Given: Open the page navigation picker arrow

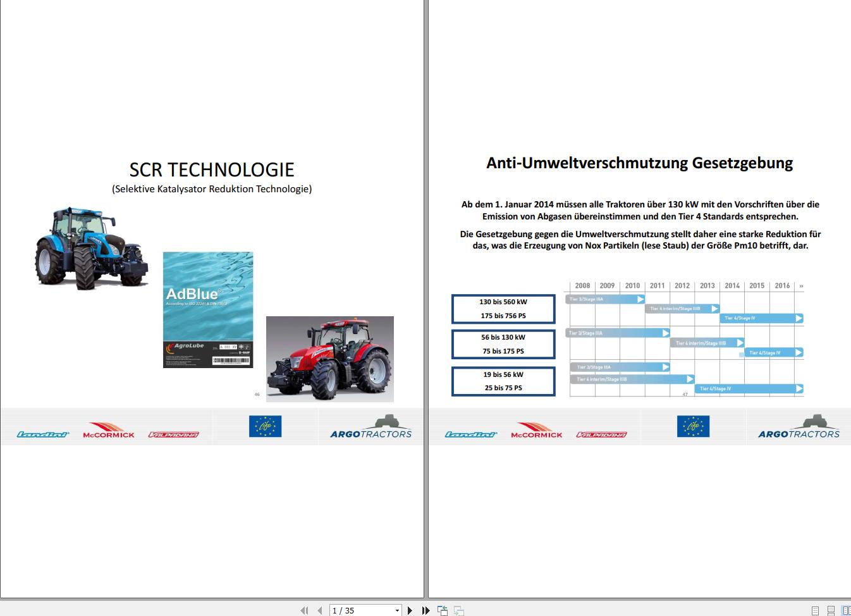Looking at the screenshot, I should point(397,610).
